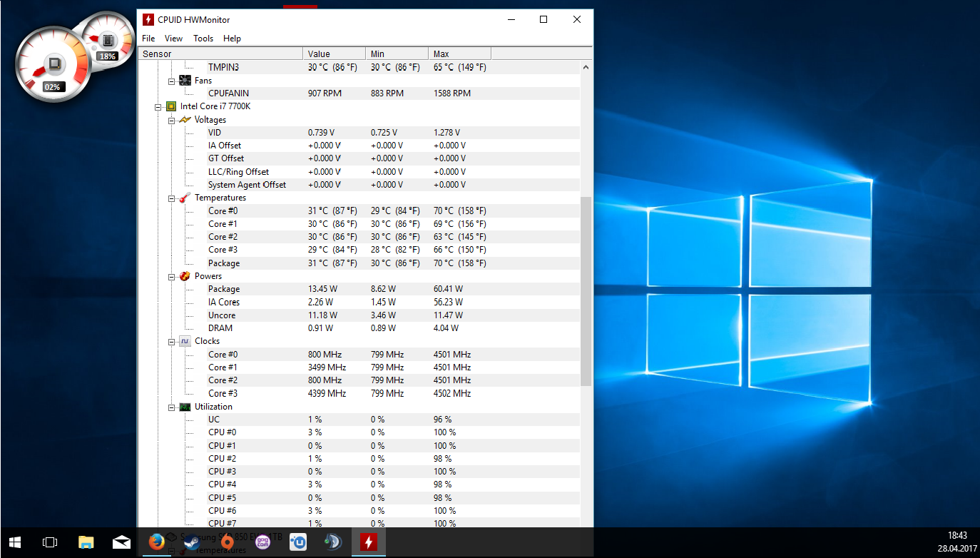Image resolution: width=980 pixels, height=558 pixels.
Task: Collapse the Fans tree node
Action: point(172,81)
